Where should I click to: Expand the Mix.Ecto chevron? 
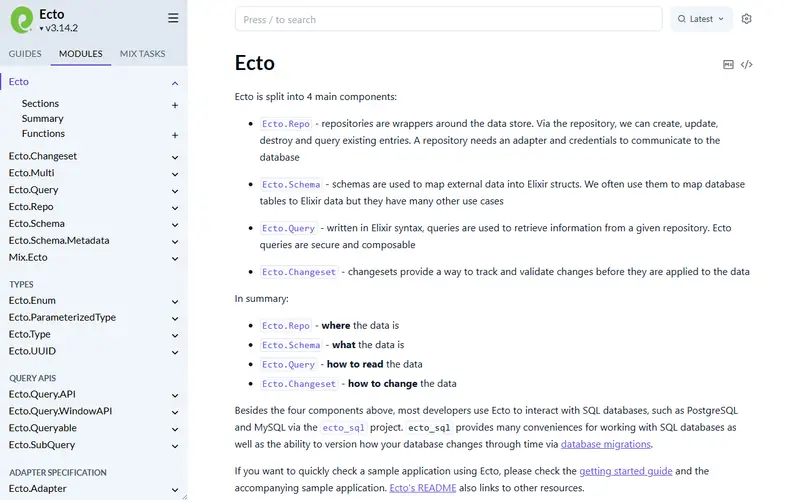175,258
